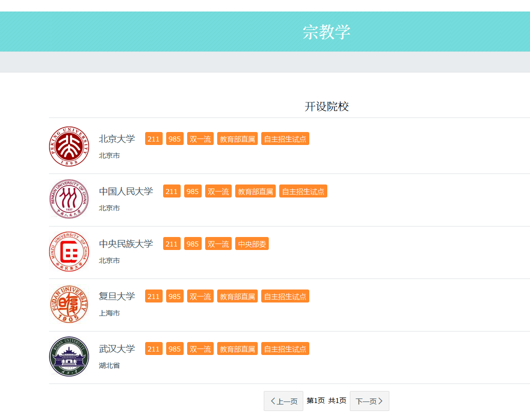The height and width of the screenshot is (420, 530).
Task: Click the Fudan University logo
Action: [69, 304]
